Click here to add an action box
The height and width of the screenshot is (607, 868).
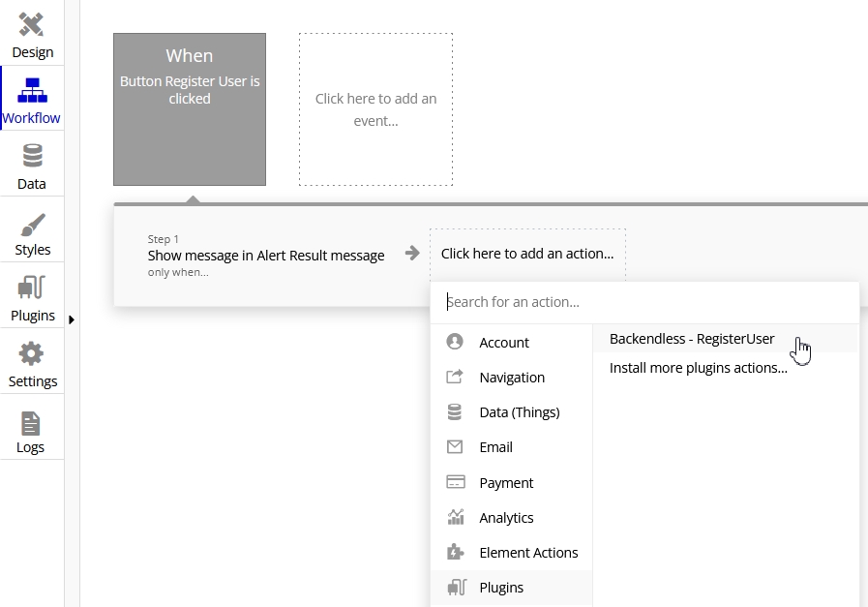(x=527, y=254)
